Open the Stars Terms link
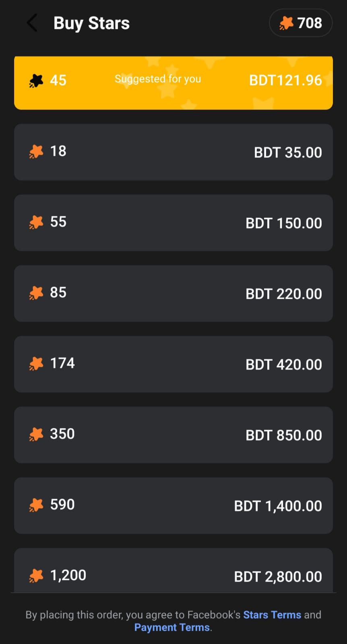 [x=272, y=615]
